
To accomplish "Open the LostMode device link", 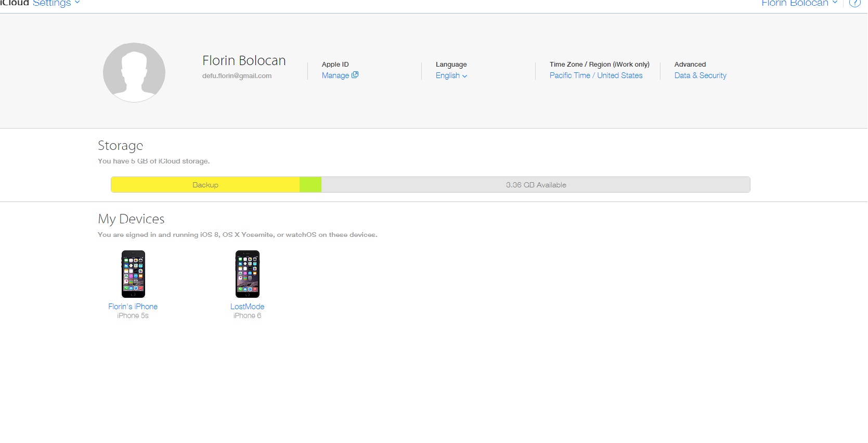I will pyautogui.click(x=248, y=307).
